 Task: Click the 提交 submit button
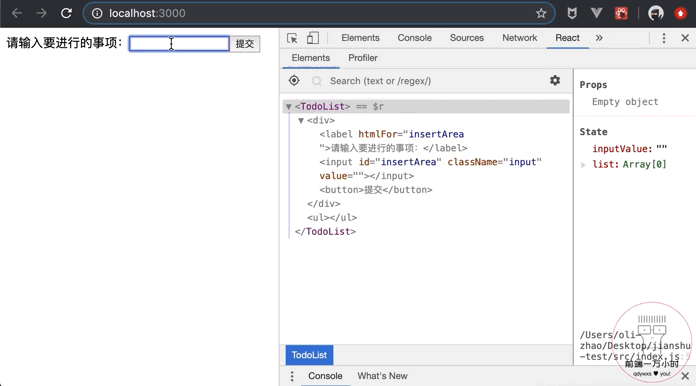[x=245, y=43]
